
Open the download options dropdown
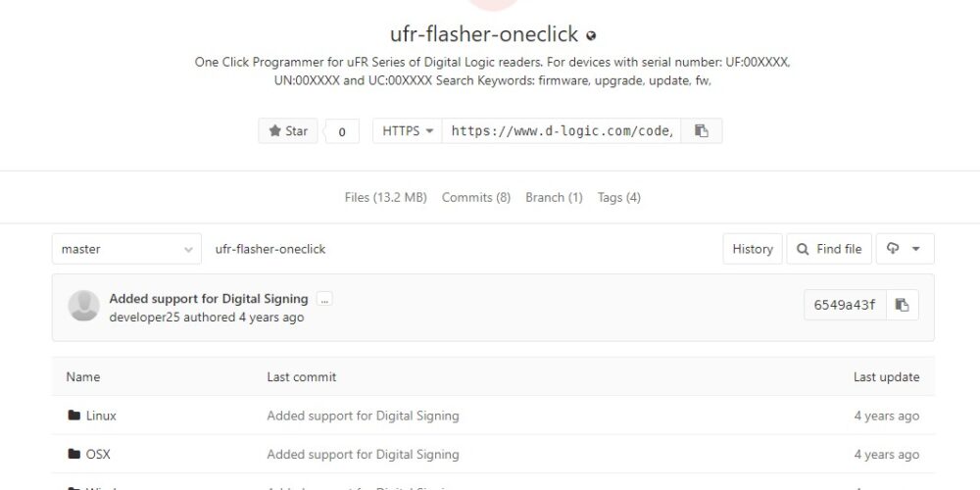905,249
